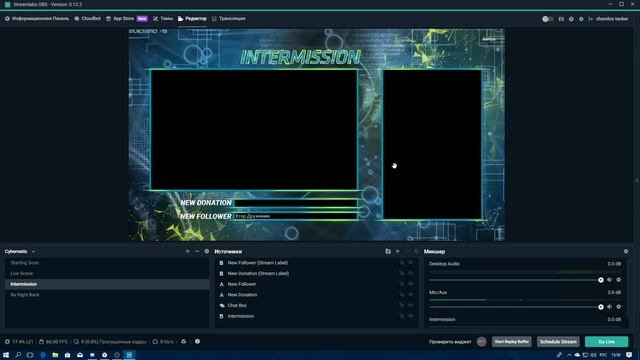This screenshot has width=640, height=360.
Task: Select the Live Scene scene
Action: (x=107, y=273)
